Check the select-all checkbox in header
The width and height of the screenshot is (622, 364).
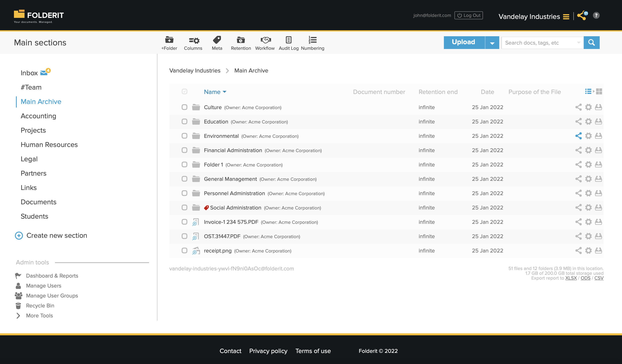(x=184, y=91)
